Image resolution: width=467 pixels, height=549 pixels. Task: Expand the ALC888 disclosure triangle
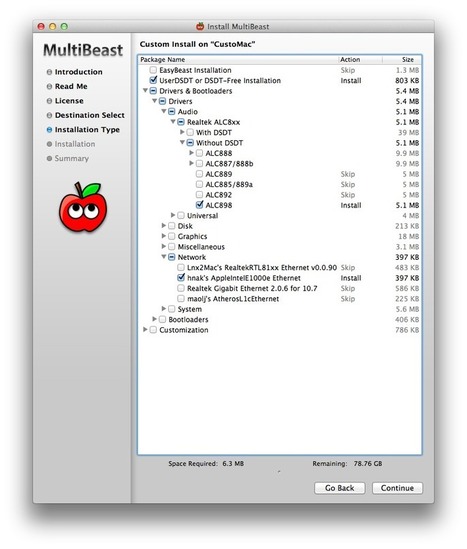point(191,153)
